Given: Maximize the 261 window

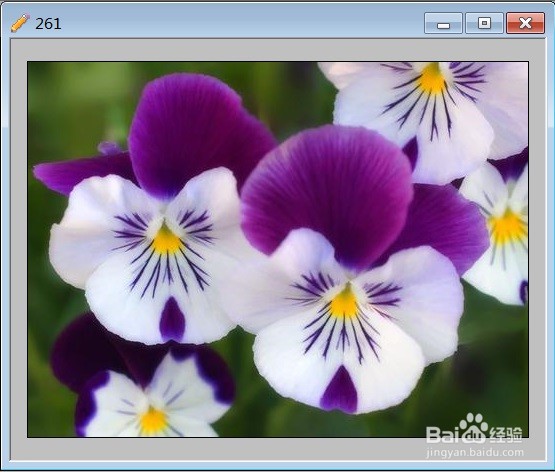Looking at the screenshot, I should pos(484,23).
